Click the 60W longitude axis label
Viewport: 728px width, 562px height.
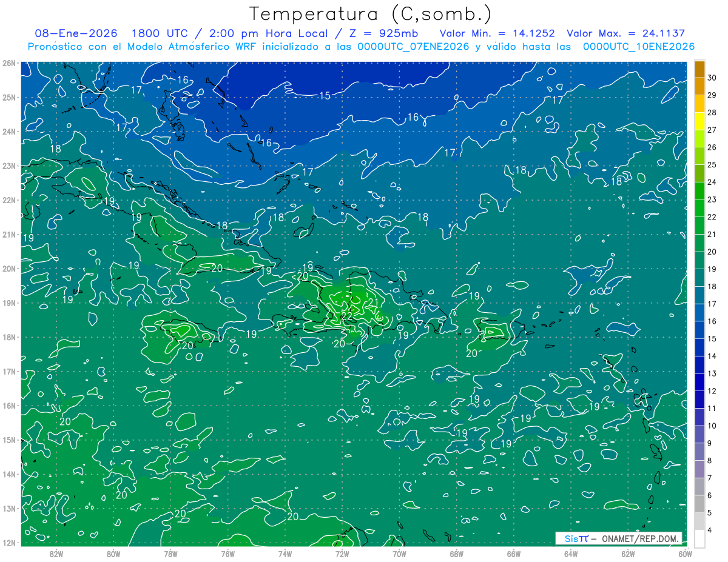(x=685, y=554)
